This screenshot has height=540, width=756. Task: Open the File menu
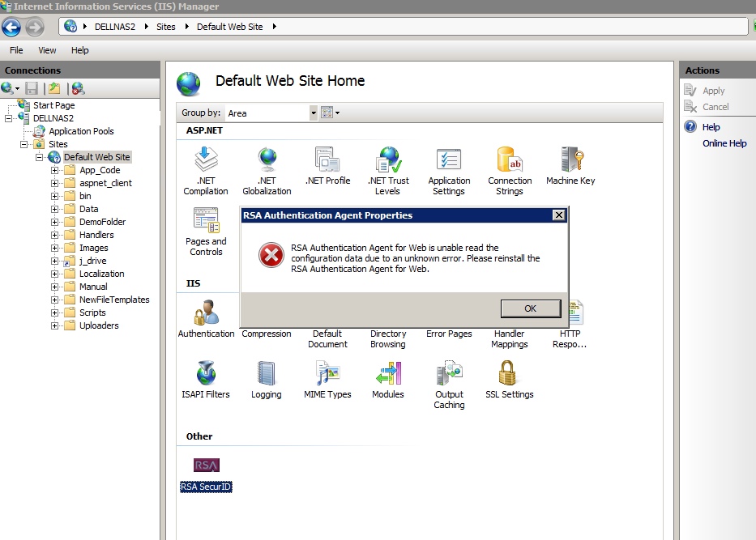[x=16, y=50]
